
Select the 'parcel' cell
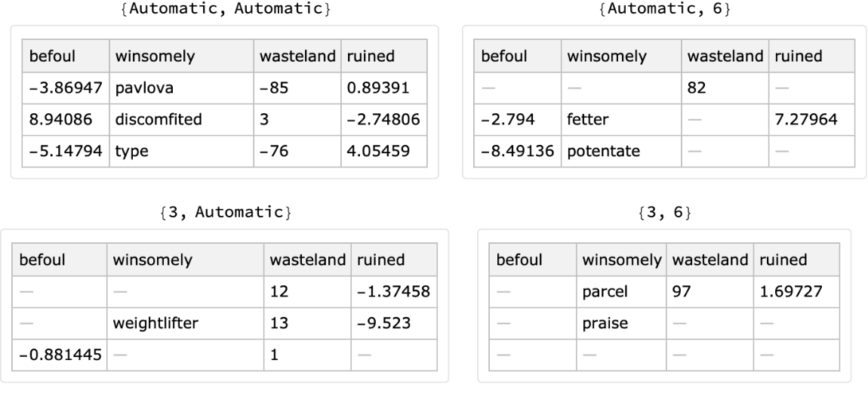click(x=600, y=292)
